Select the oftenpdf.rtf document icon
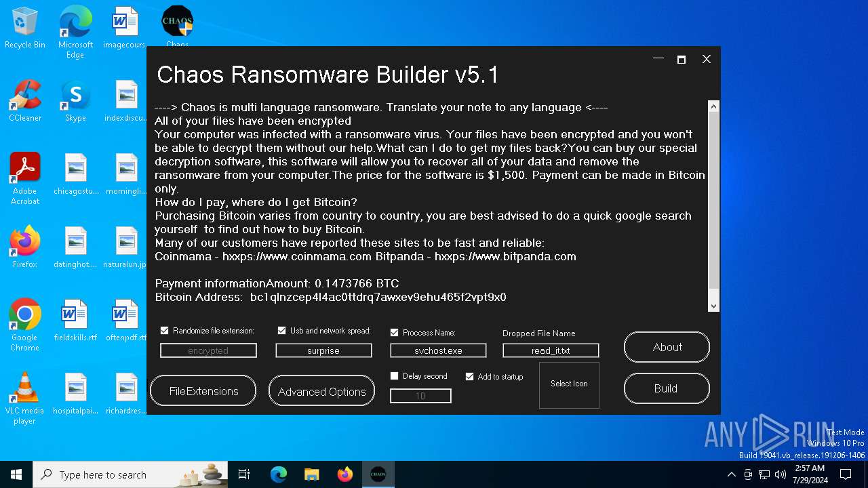This screenshot has width=868, height=488. [x=125, y=321]
